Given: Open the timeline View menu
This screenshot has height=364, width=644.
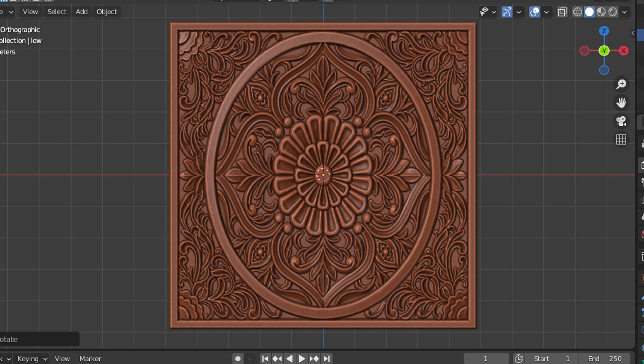Looking at the screenshot, I should tap(62, 359).
